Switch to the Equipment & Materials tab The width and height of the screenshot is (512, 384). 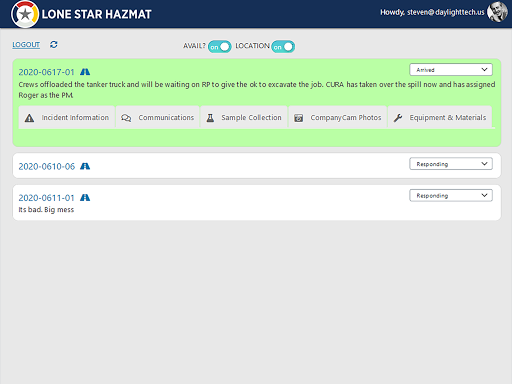440,117
